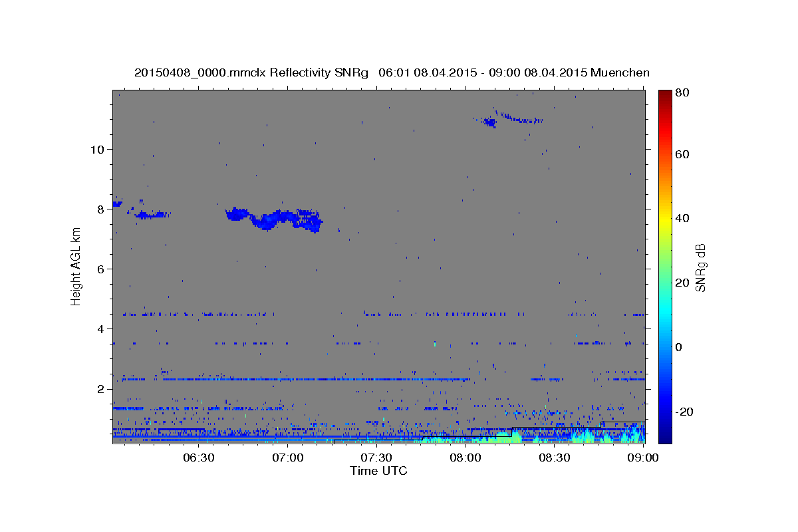798x532 pixels.
Task: Click the plot title starting with 20150408_0000.mmclx
Action: pyautogui.click(x=392, y=72)
